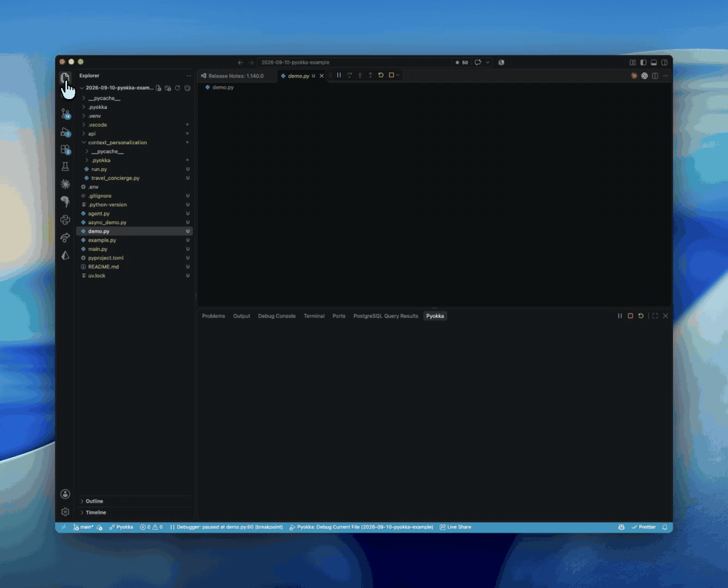The width and height of the screenshot is (728, 588).
Task: Click Live Share in the status bar
Action: coord(456,527)
